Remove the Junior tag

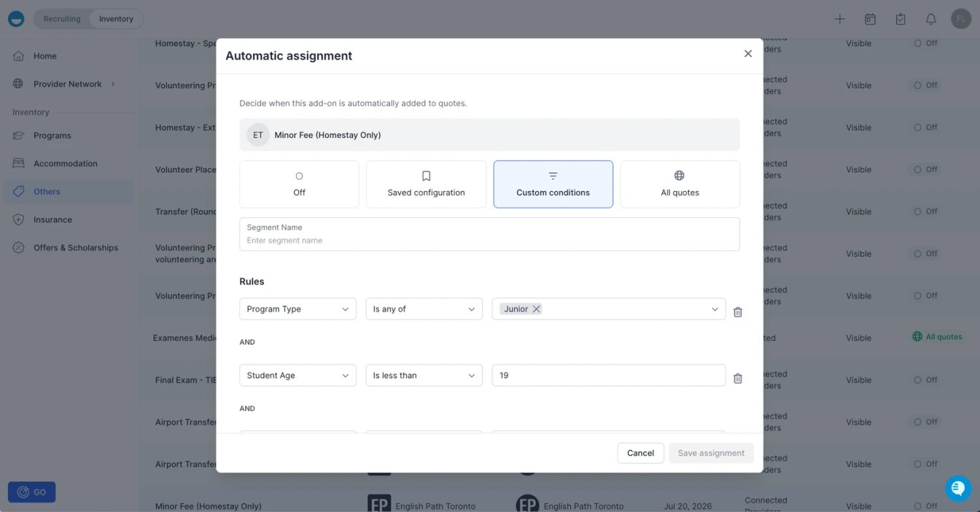536,309
